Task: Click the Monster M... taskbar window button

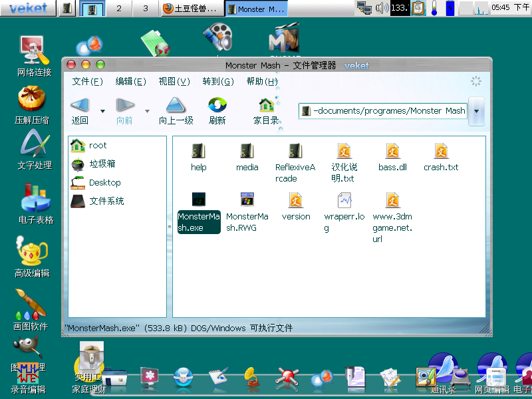Action: pyautogui.click(x=257, y=9)
